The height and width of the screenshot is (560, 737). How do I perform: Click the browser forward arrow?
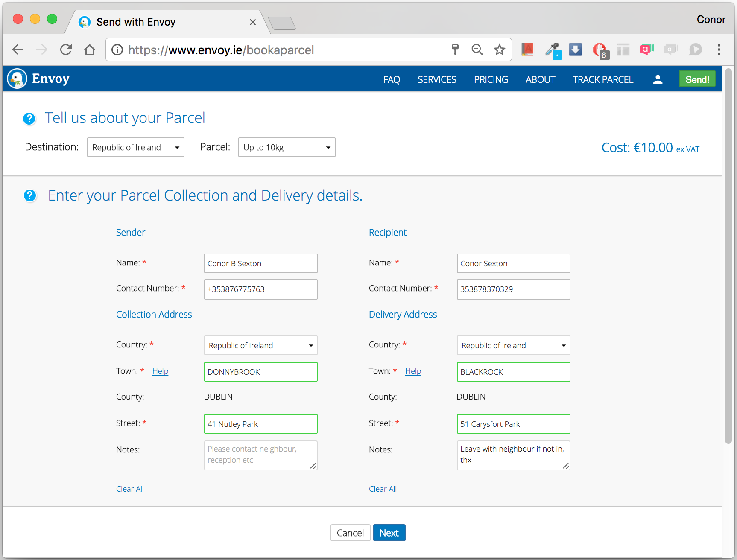(x=42, y=50)
